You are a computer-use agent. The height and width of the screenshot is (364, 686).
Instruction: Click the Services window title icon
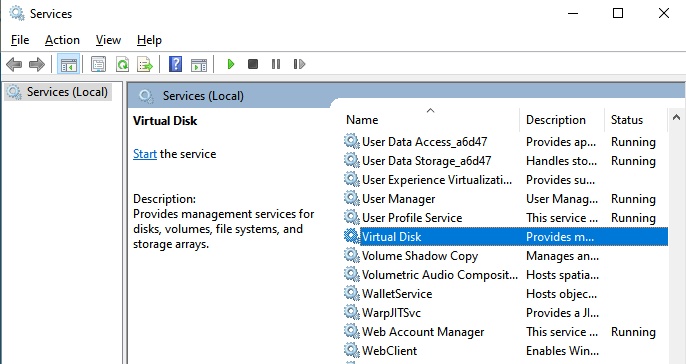coord(17,13)
